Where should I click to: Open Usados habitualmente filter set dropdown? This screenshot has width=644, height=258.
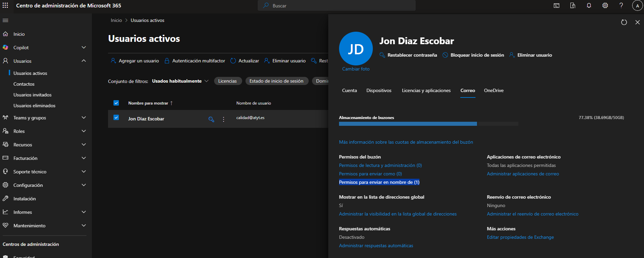tap(180, 81)
